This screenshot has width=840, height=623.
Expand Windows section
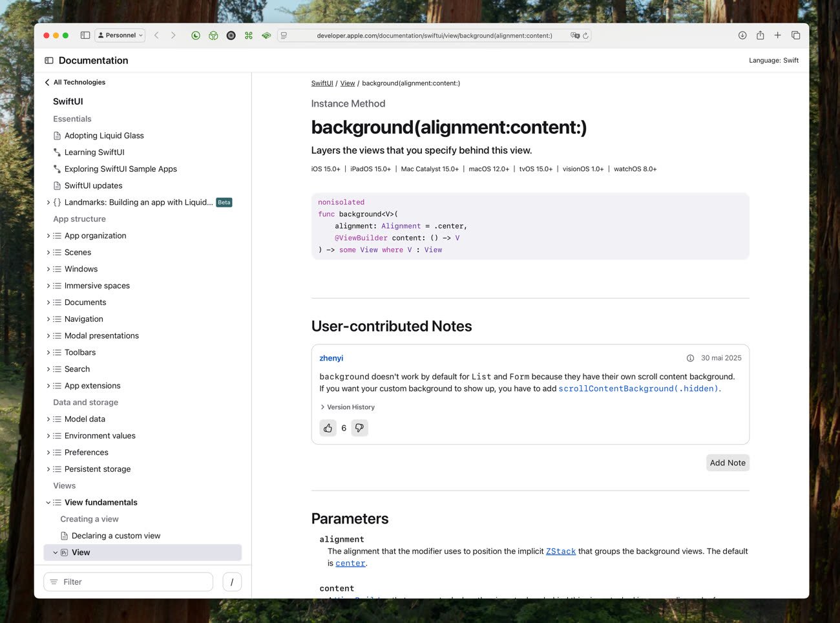[x=48, y=269]
